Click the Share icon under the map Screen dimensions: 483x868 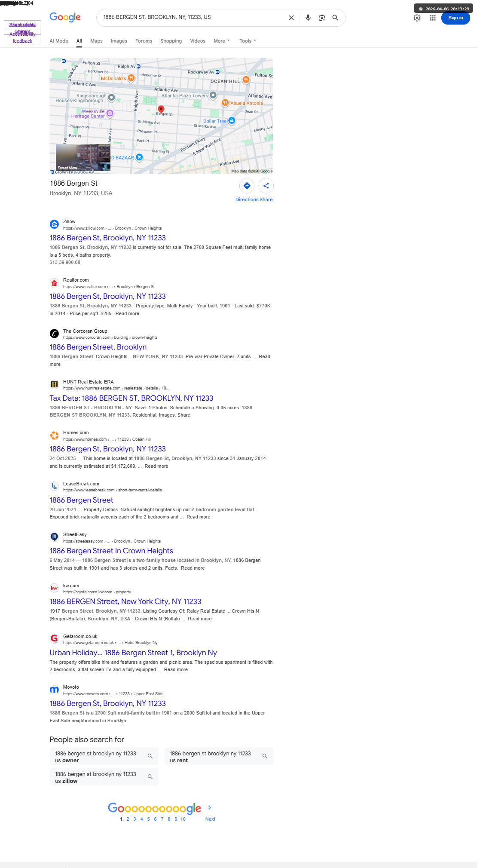(266, 186)
